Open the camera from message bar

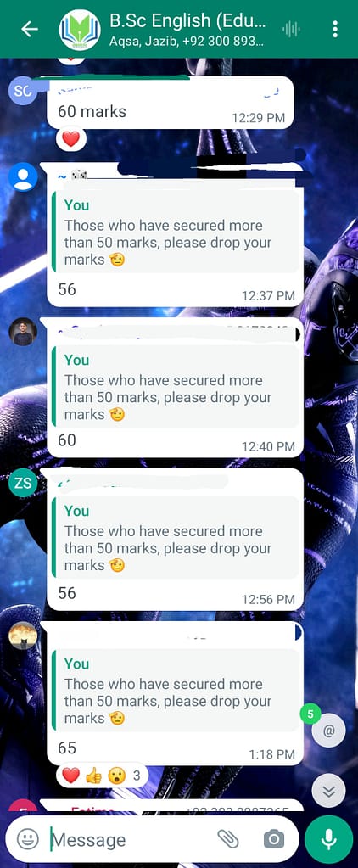pos(273,839)
